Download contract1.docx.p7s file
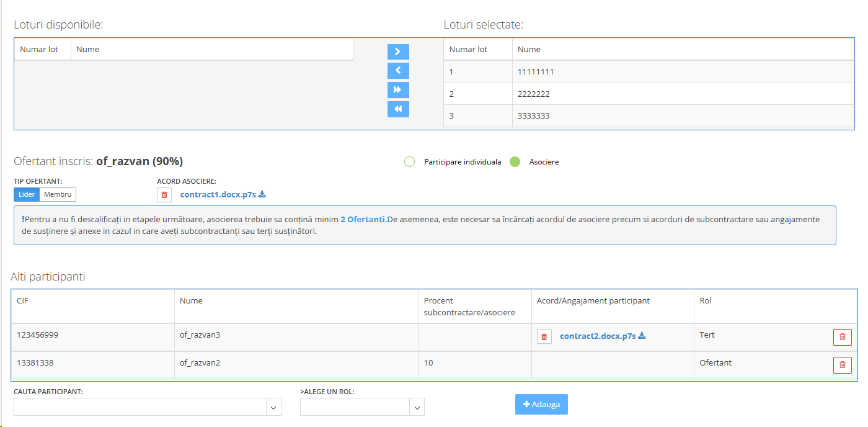The height and width of the screenshot is (427, 868). 262,194
